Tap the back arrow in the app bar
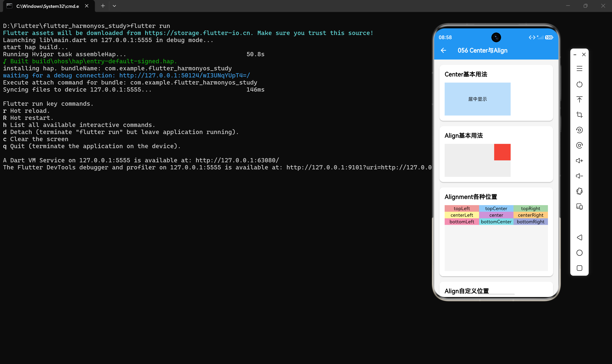The image size is (612, 364). (443, 50)
